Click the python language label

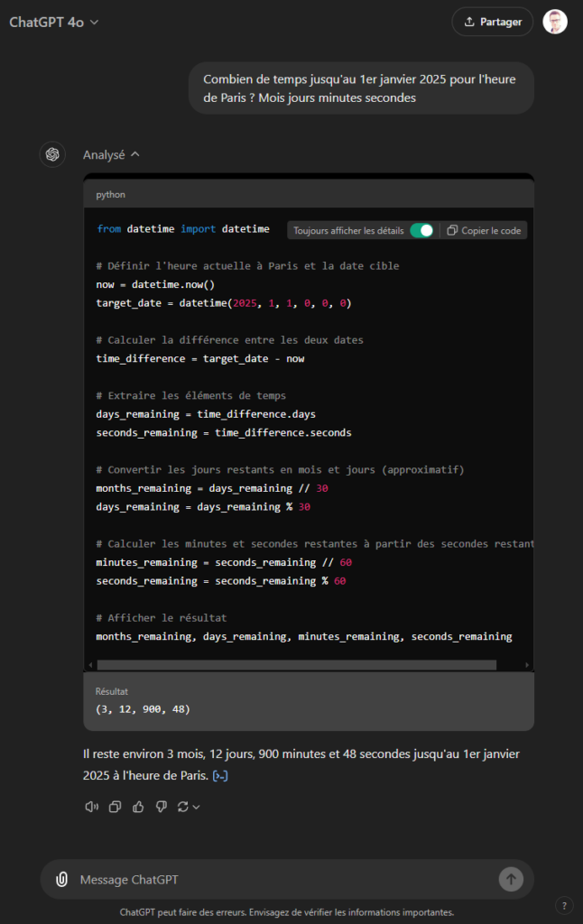pos(110,195)
